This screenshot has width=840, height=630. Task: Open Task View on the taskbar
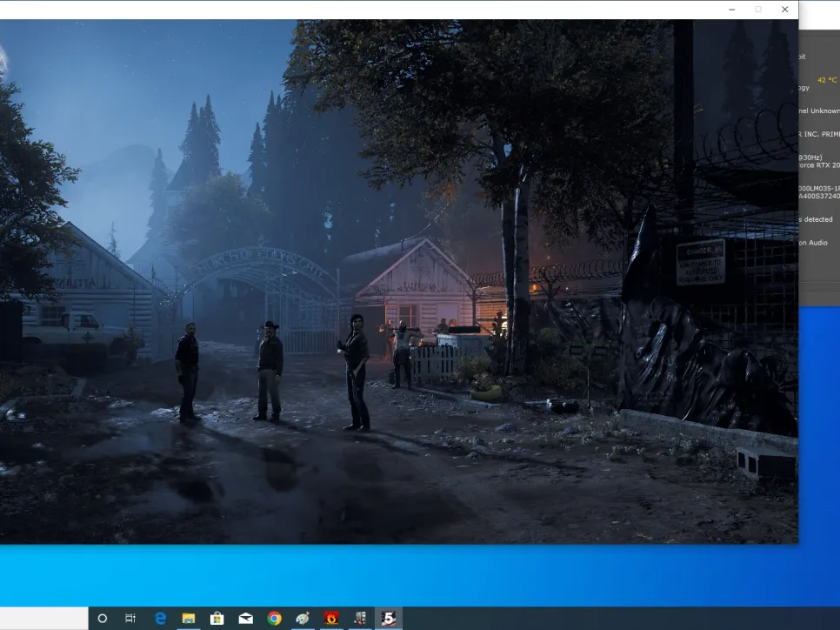click(x=130, y=618)
